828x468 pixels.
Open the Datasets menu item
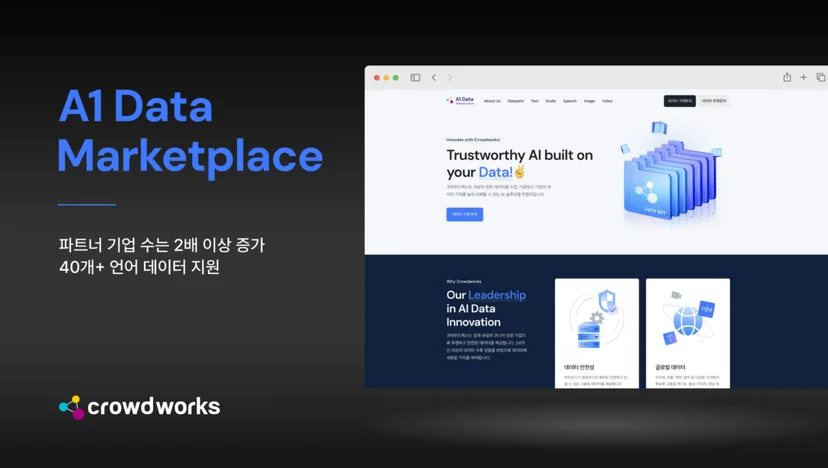click(515, 101)
